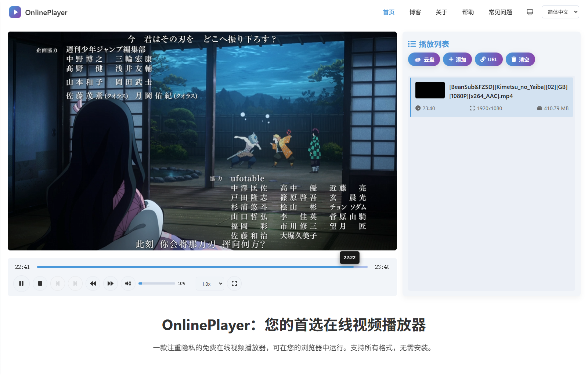
Task: Skip to the previous track
Action: click(x=57, y=283)
